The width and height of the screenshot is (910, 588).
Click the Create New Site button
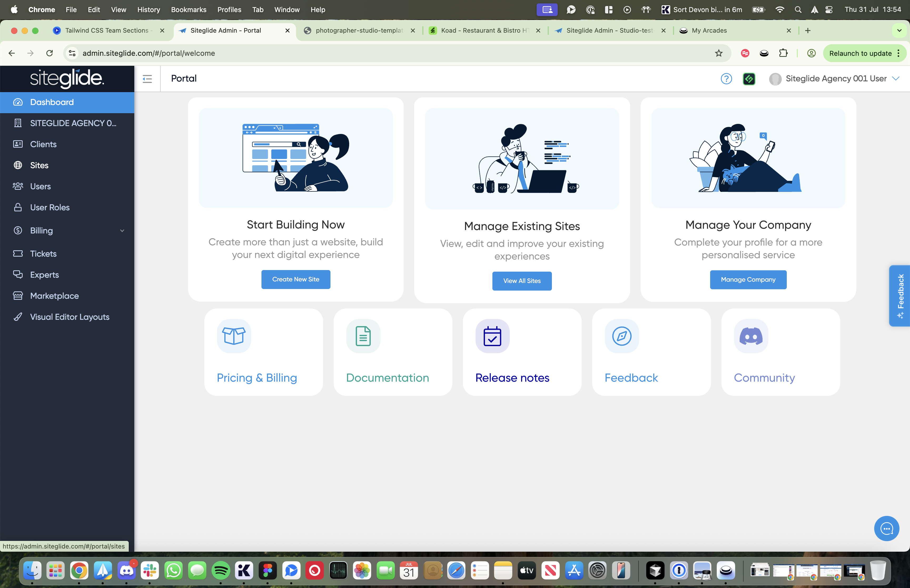[296, 280]
